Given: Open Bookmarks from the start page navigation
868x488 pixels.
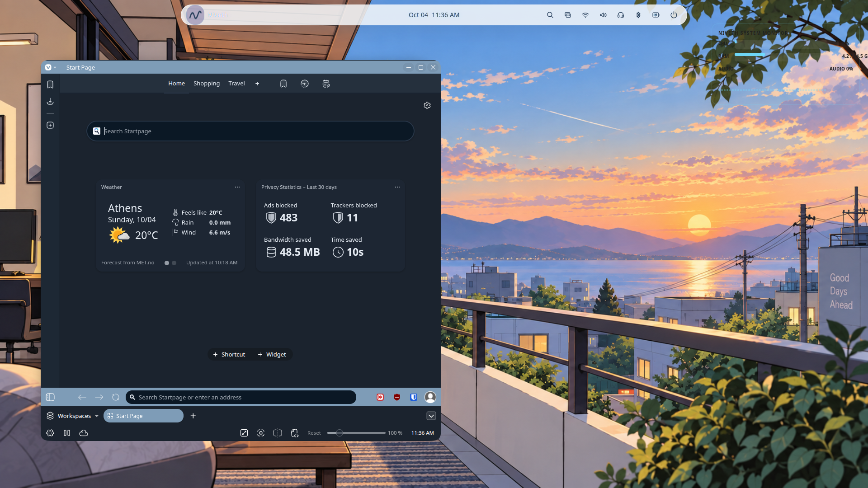Looking at the screenshot, I should coord(283,84).
